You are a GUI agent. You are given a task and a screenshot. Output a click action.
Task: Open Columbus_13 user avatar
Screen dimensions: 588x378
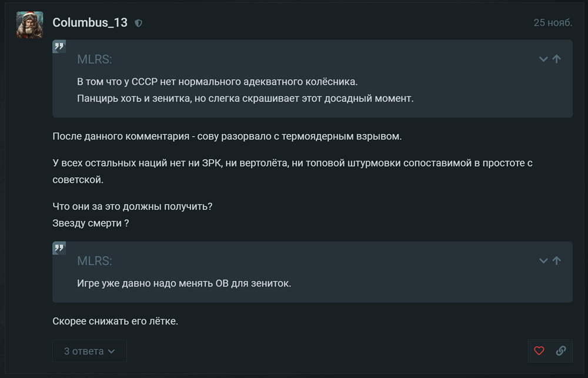(29, 25)
